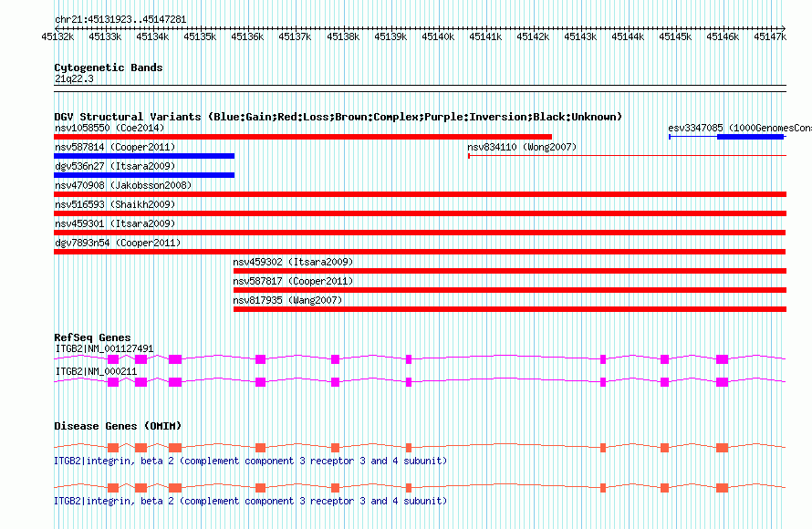
Task: Click the nsv834110 (Wong2007) thin red line
Action: click(627, 156)
